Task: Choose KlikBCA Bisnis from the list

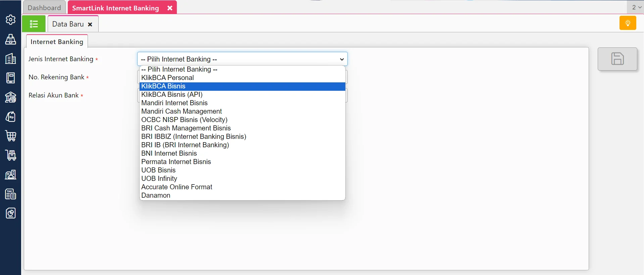Action: coord(163,86)
